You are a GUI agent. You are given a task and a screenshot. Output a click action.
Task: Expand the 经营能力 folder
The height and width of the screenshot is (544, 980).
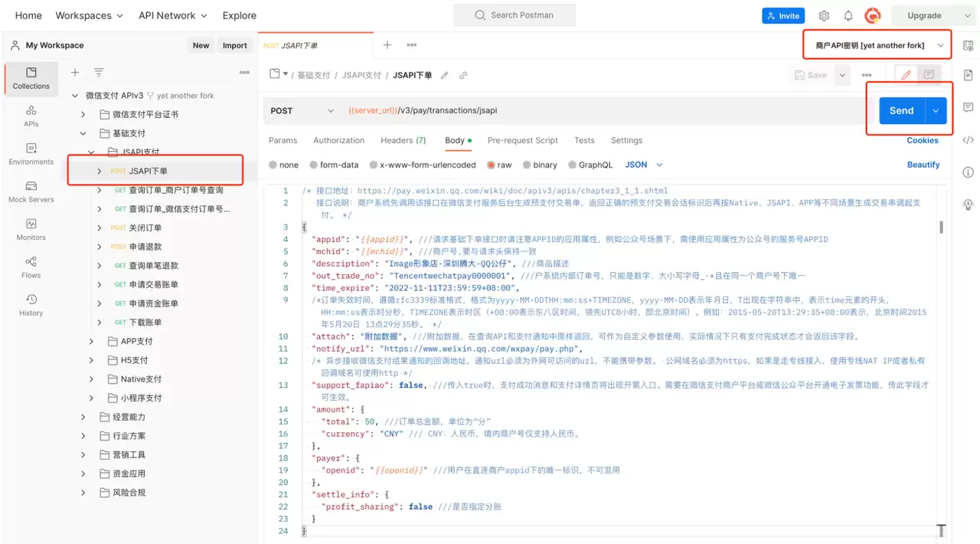[83, 417]
